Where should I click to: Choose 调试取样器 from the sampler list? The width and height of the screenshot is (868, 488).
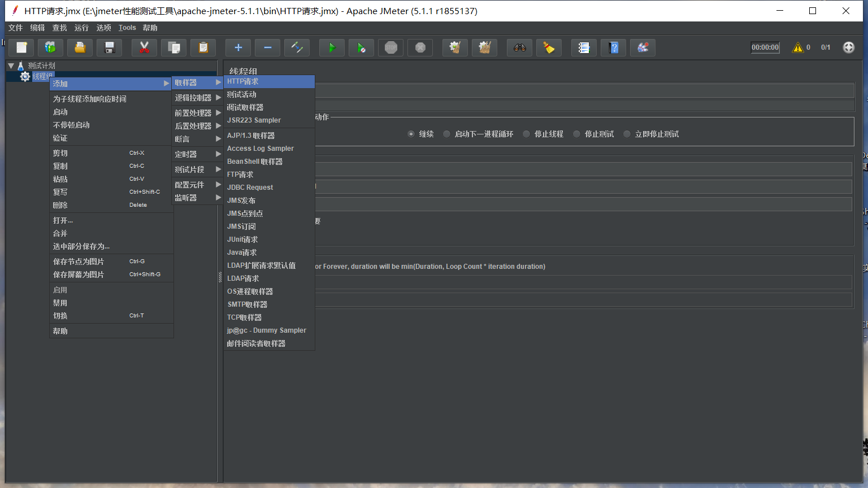tap(270, 107)
